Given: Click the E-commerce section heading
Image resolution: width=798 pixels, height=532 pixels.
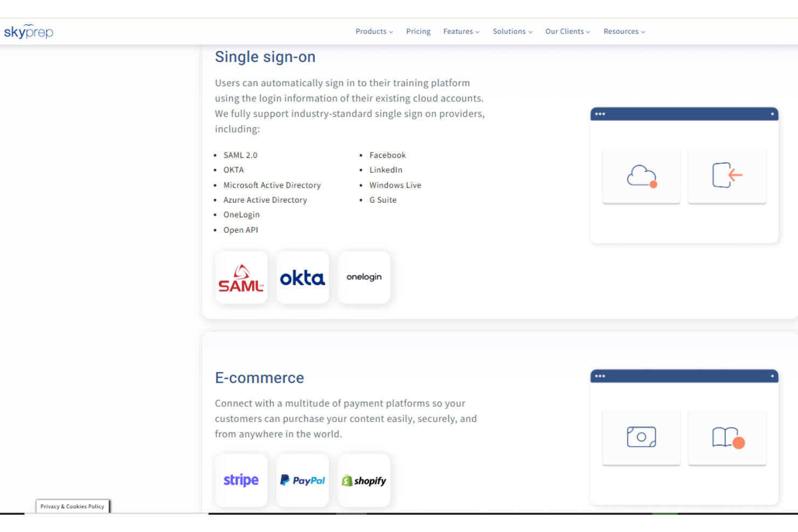Looking at the screenshot, I should coord(259,378).
